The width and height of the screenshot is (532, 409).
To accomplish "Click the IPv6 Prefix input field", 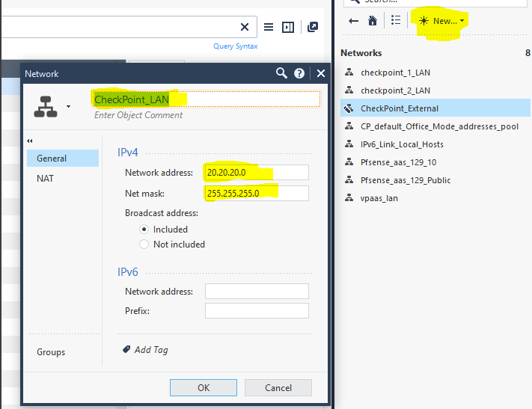I will (x=257, y=310).
